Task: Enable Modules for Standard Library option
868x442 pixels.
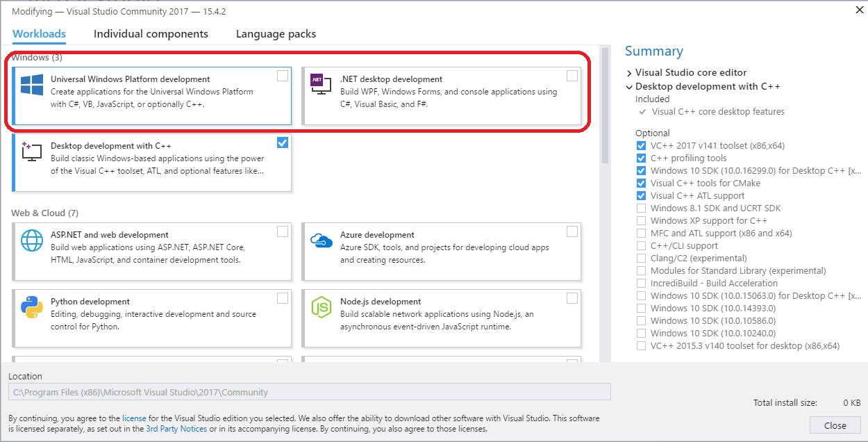Action: [641, 271]
